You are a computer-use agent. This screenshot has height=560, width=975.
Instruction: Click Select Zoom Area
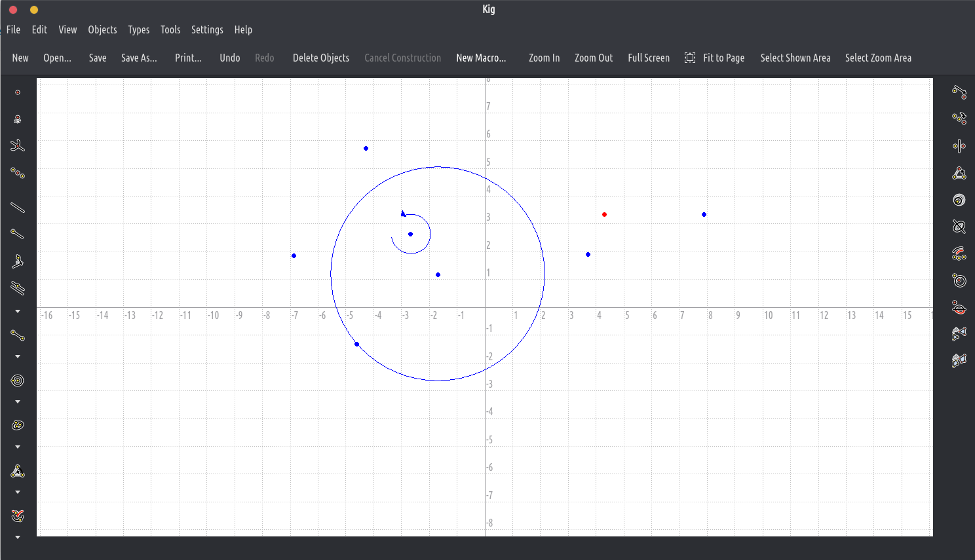pos(878,58)
